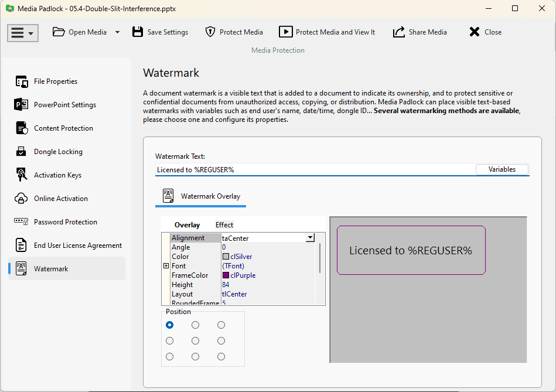Open the Alignment taCenter dropdown

click(310, 238)
